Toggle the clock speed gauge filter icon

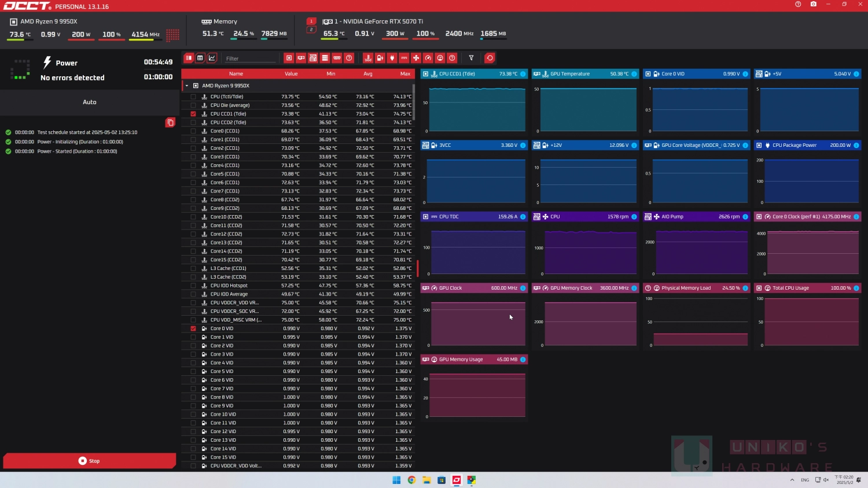[x=428, y=58]
